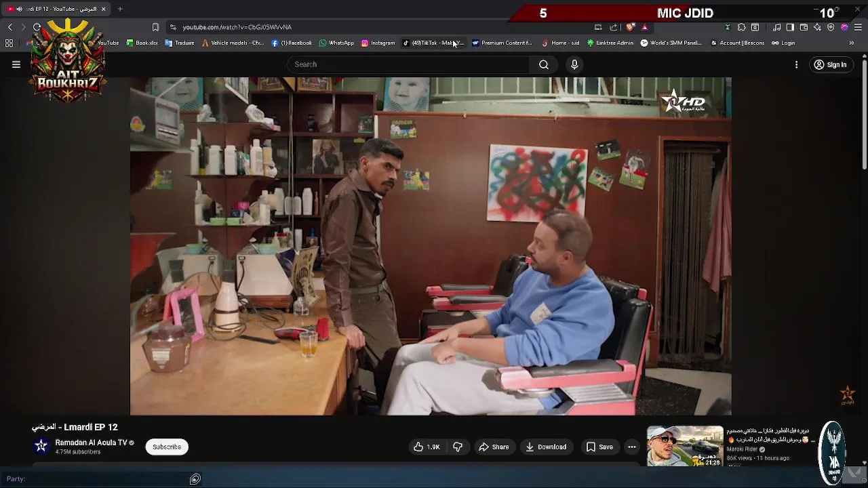Viewport: 868px width, 488px height.
Task: Click the site info icon beside URL
Action: click(173, 27)
